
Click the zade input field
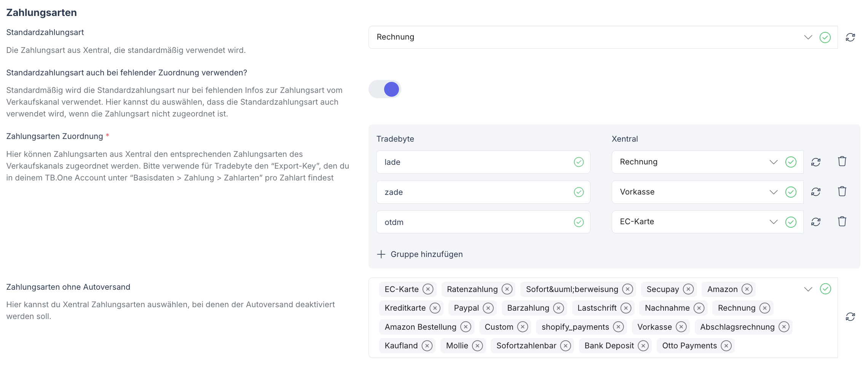(x=457, y=192)
